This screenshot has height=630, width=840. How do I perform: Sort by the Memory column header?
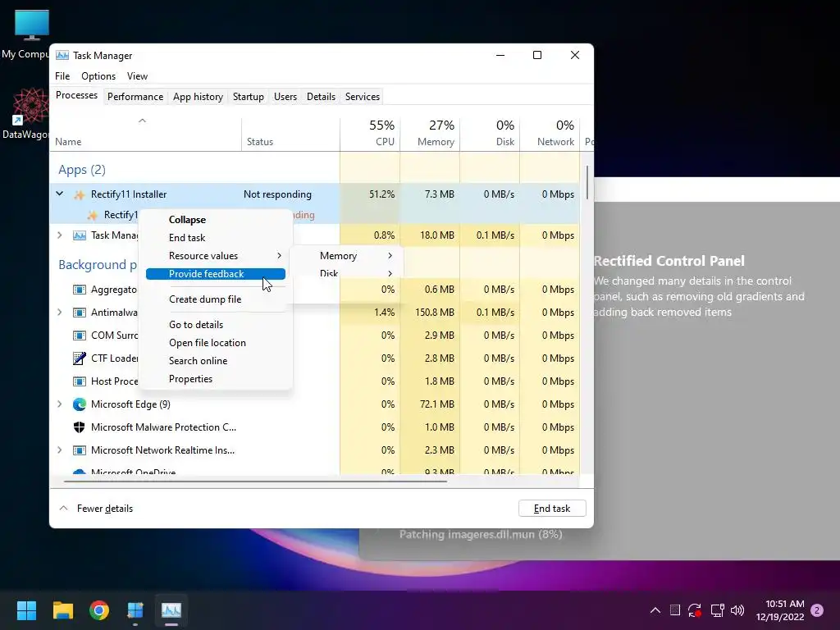tap(430, 134)
